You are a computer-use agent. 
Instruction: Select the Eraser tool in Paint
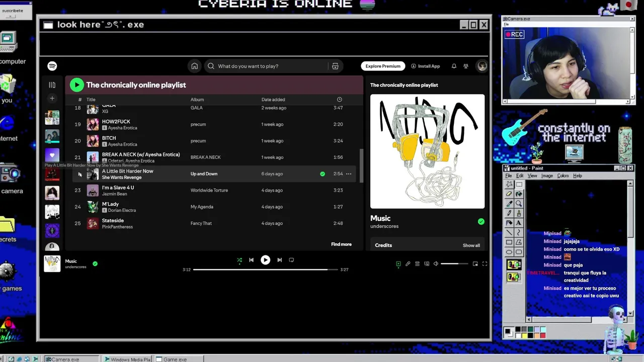coord(509,194)
